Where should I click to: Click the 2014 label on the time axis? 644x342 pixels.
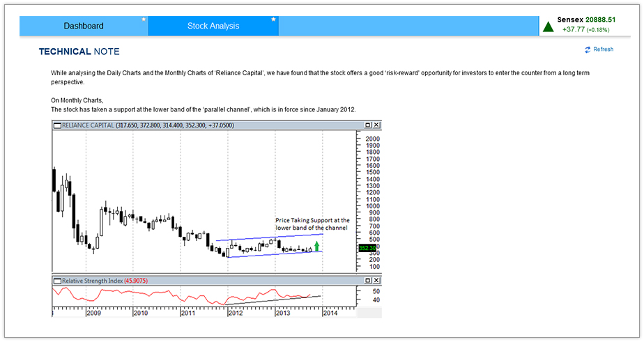click(330, 313)
